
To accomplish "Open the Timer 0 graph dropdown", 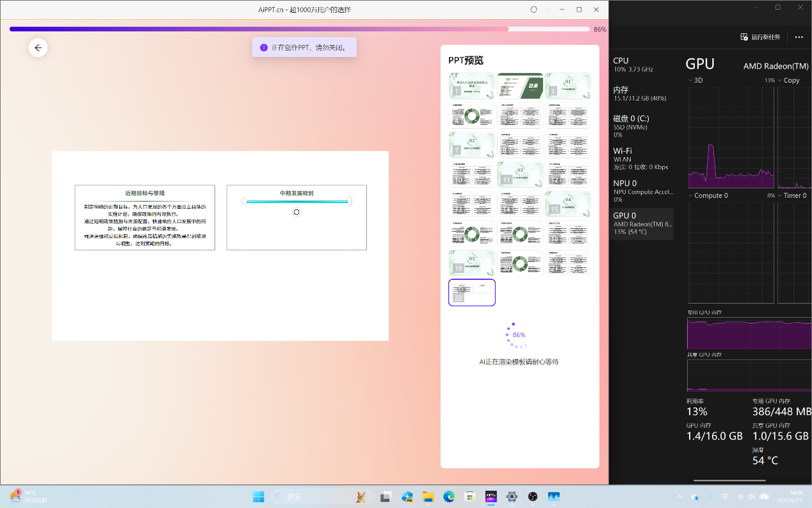I will [x=780, y=195].
